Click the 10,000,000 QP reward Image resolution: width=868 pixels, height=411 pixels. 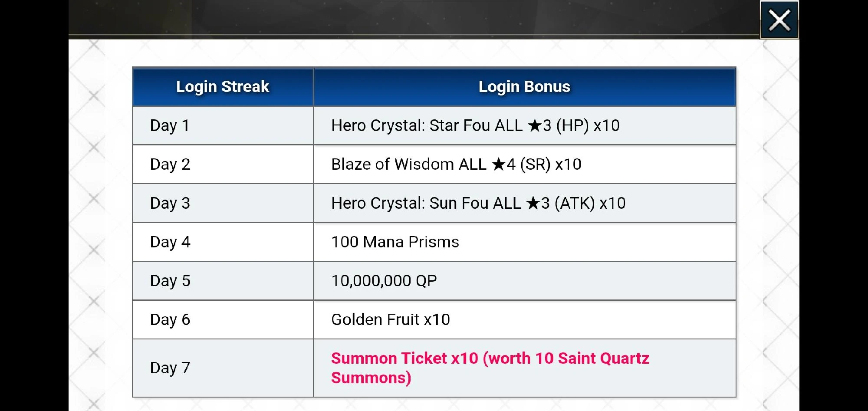384,281
